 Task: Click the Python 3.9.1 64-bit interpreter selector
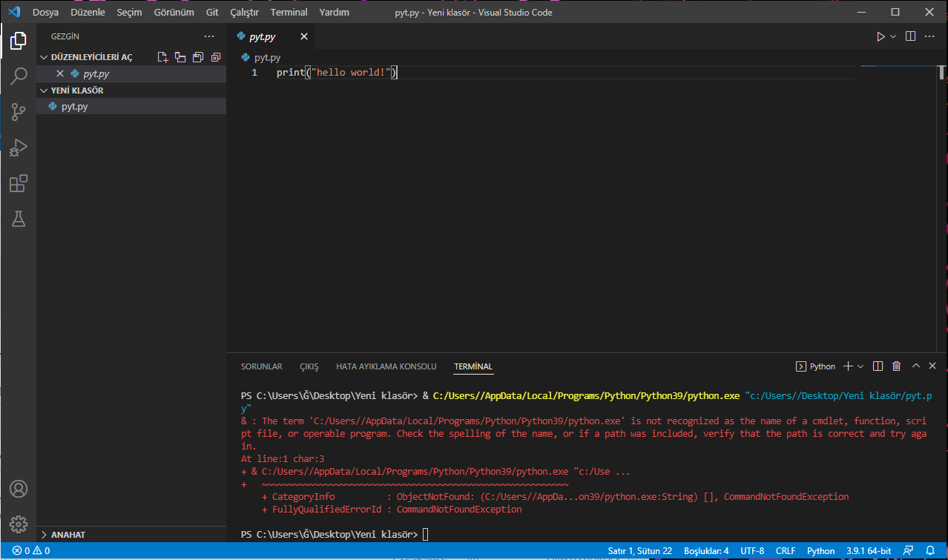coord(870,551)
